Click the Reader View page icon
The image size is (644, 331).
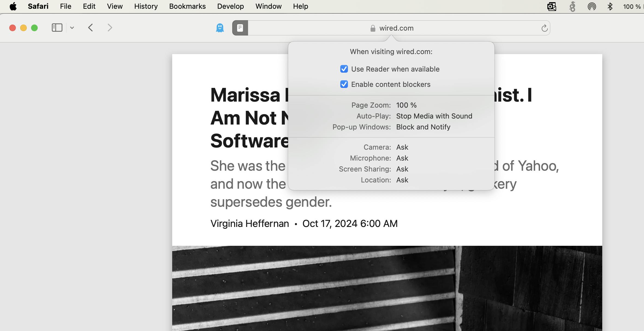click(x=240, y=27)
